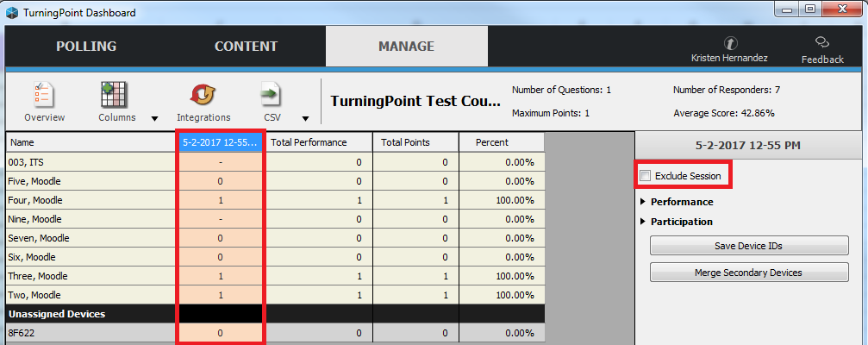
Task: Click the CSV export icon
Action: [x=272, y=95]
